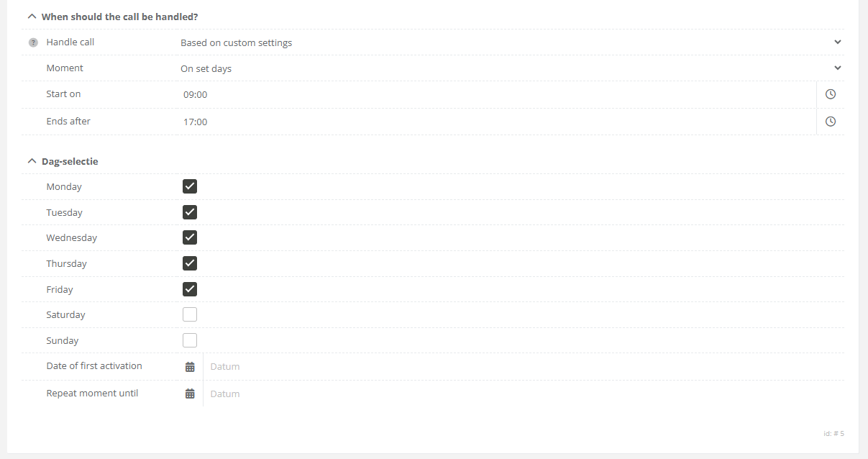Open the Moment dropdown

tap(509, 68)
